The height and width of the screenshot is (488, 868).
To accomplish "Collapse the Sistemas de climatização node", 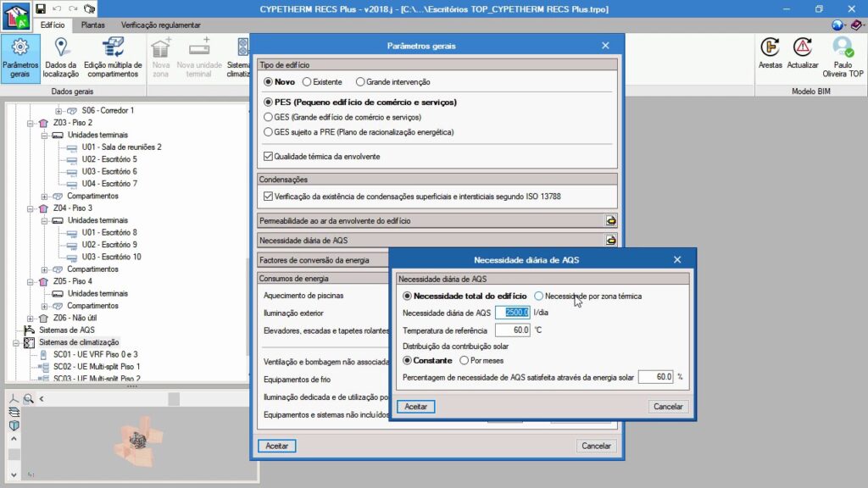I will [18, 342].
